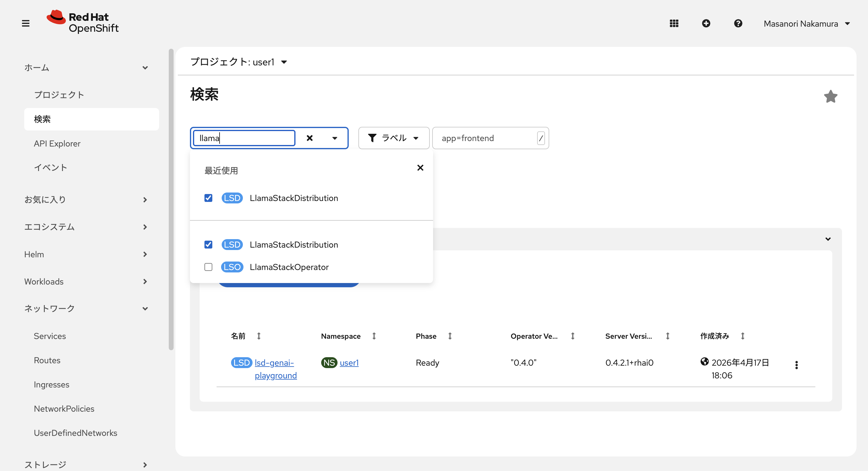The image size is (868, 471).
Task: Sort table by Phase column
Action: pos(450,336)
